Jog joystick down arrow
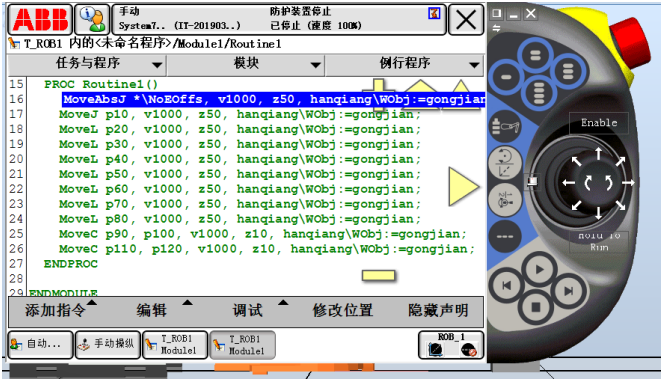Viewport: 664px width, 383px height. pos(598,213)
